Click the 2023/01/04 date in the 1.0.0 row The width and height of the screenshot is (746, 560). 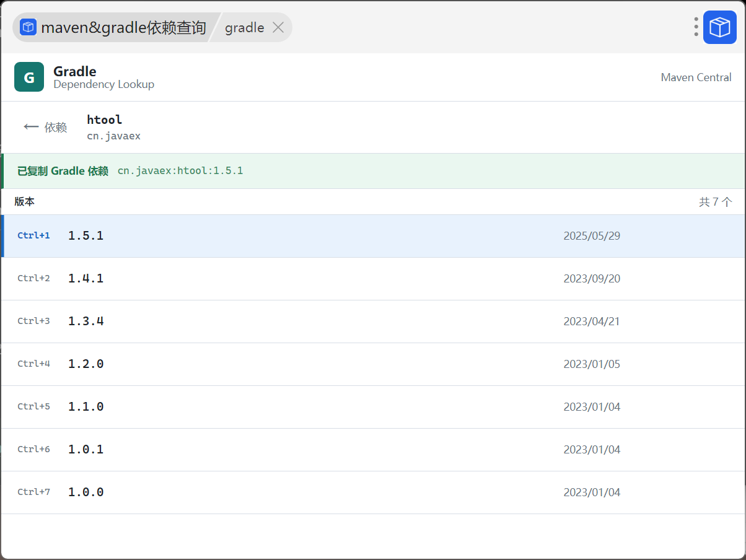coord(592,492)
